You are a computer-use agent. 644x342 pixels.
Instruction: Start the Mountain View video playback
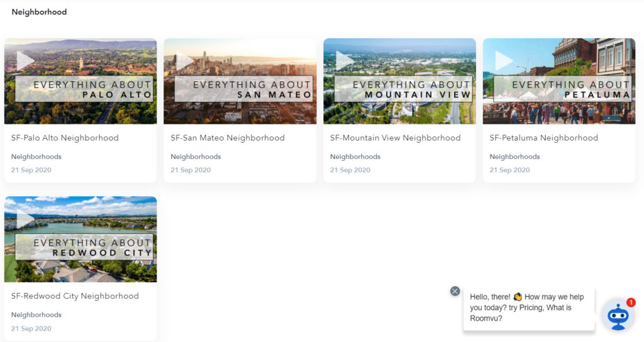tap(345, 60)
